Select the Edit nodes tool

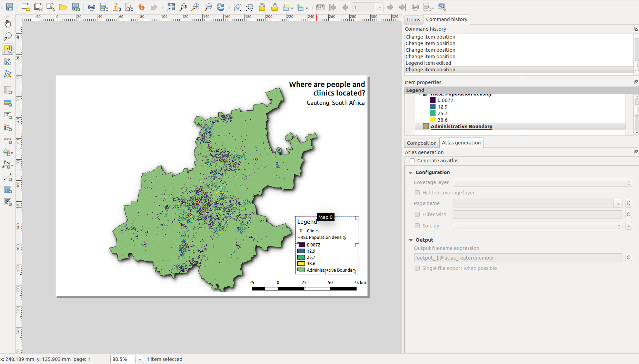coord(8,74)
